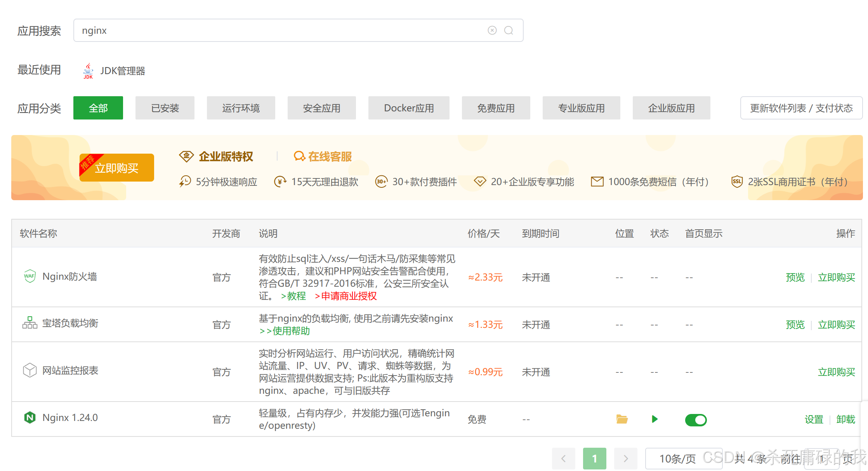Select page 1 in pagination
Viewport: 868px width, 471px height.
pos(594,459)
